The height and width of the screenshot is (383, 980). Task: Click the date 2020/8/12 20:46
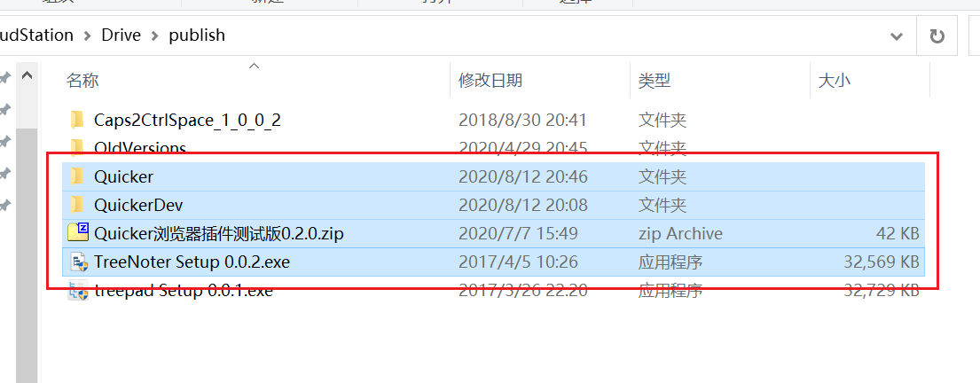click(x=523, y=176)
